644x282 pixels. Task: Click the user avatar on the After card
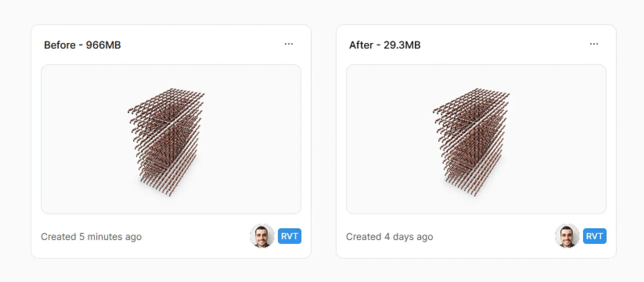[x=567, y=236]
